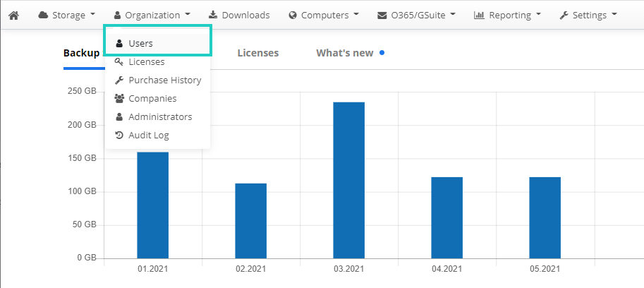644x288 pixels.
Task: Open Administrators menu entry
Action: [x=157, y=116]
